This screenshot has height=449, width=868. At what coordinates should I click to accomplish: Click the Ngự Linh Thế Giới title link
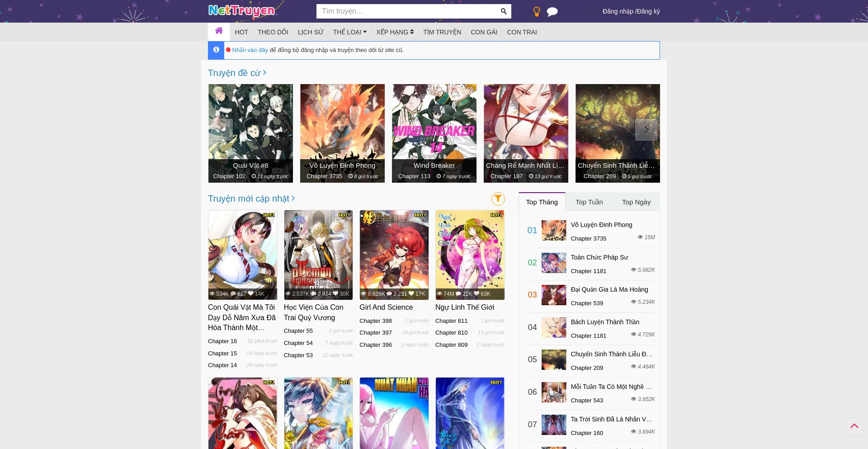465,307
